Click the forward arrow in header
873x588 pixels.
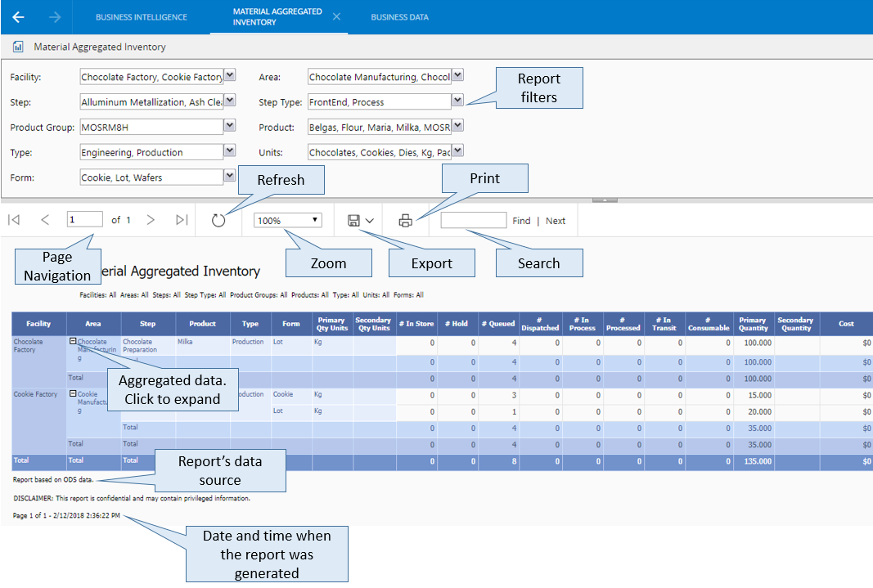point(55,17)
